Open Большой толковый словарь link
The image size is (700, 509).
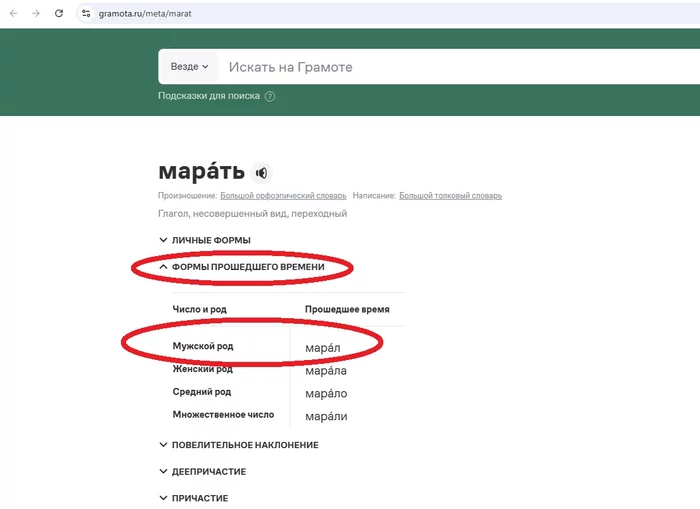tap(450, 196)
